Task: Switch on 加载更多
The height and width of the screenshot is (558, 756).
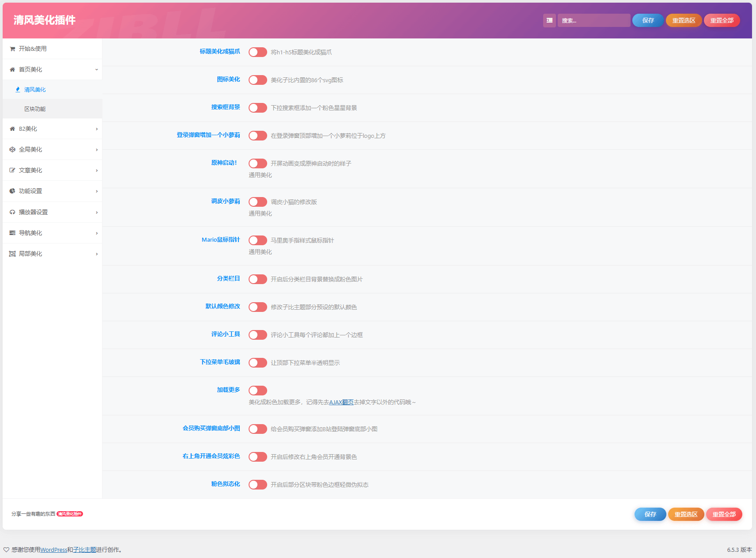Action: pyautogui.click(x=258, y=391)
